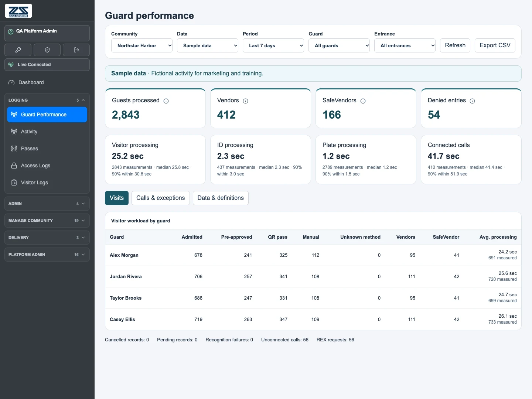Viewport: 532px width, 399px height.
Task: Click the Live Connected signal icon
Action: [11, 65]
